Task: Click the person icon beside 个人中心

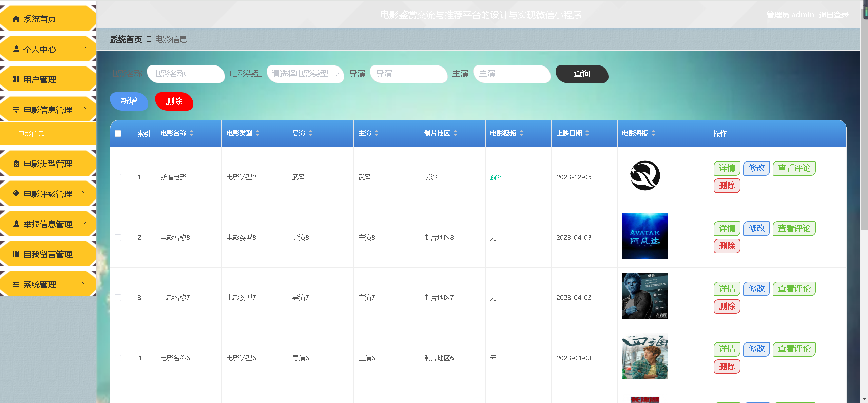Action: 16,49
